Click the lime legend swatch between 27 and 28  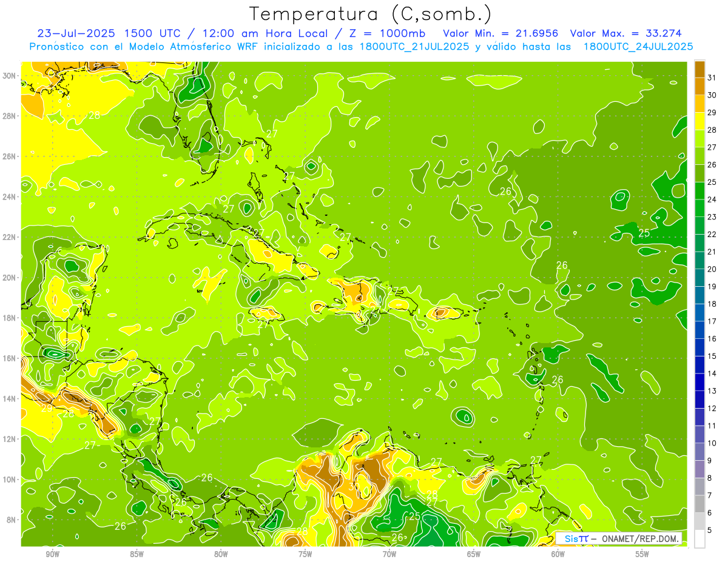[699, 138]
